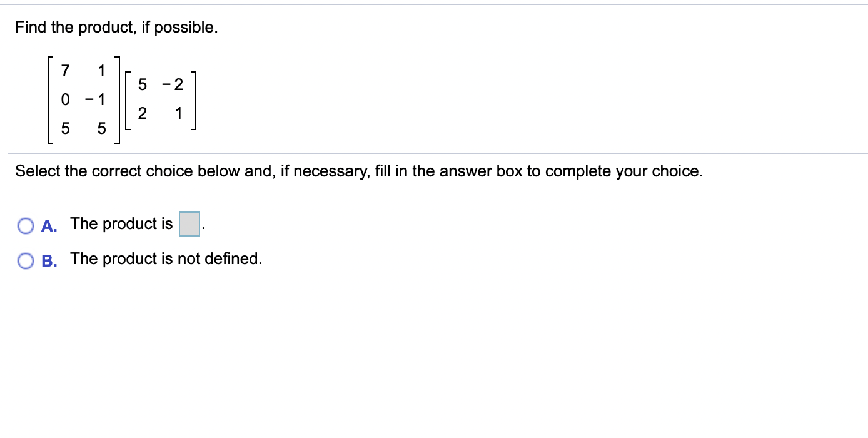The image size is (868, 438).
Task: Click bottom-right 1 in the second matrix
Action: click(x=179, y=114)
